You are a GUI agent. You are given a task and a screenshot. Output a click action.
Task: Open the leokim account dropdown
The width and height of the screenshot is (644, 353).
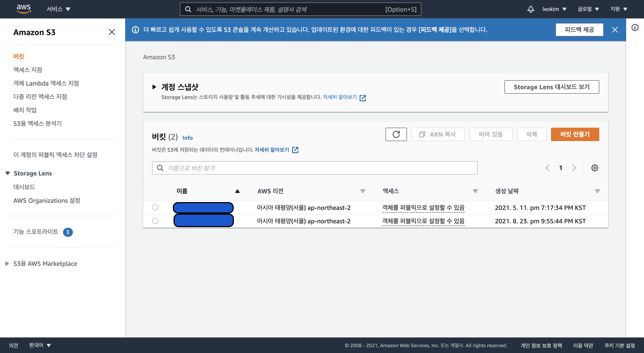[554, 9]
